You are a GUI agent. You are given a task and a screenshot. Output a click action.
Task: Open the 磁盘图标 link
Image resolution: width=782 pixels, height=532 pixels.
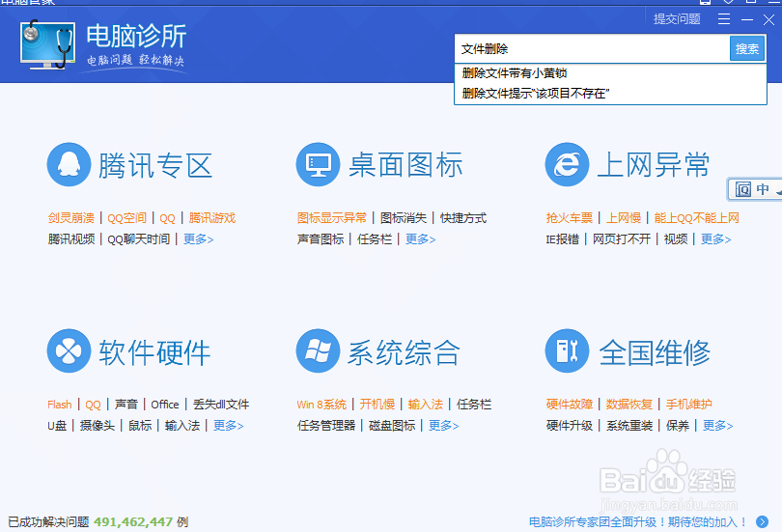click(x=392, y=426)
